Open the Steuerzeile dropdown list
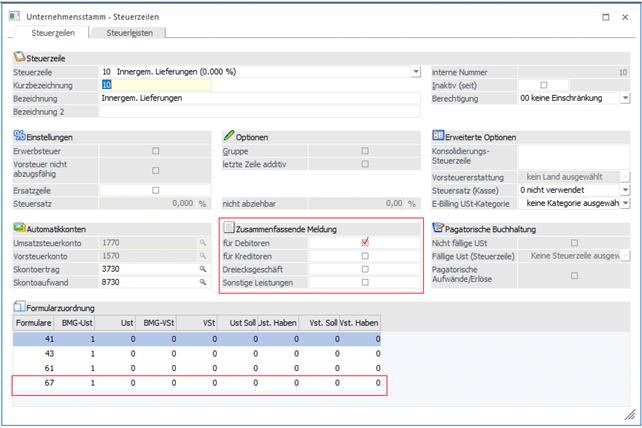 [x=415, y=72]
